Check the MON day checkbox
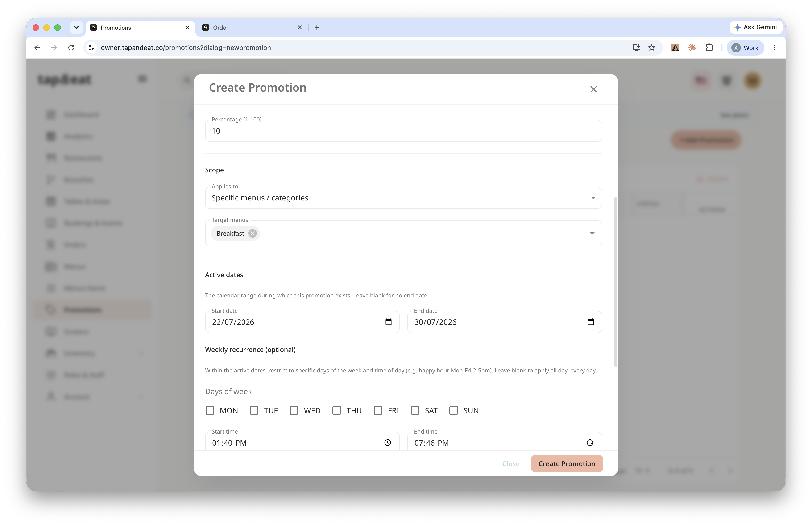Screen dimensions: 812x526 [x=210, y=410]
